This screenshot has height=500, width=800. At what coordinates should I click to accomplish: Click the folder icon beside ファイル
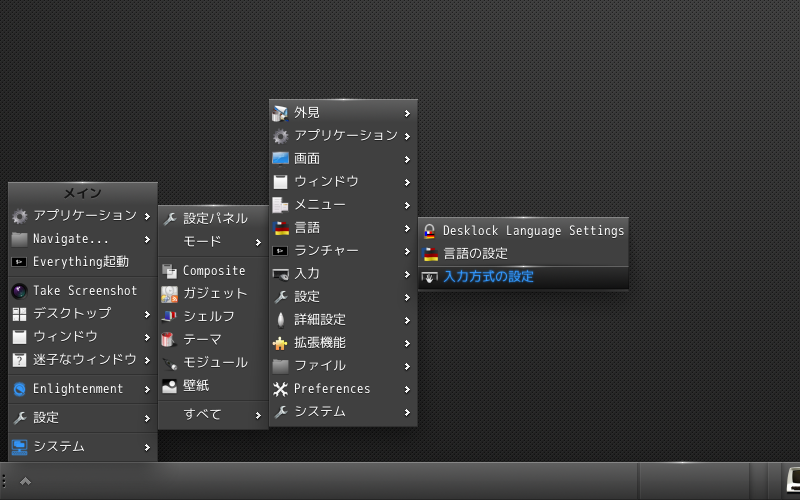point(280,366)
